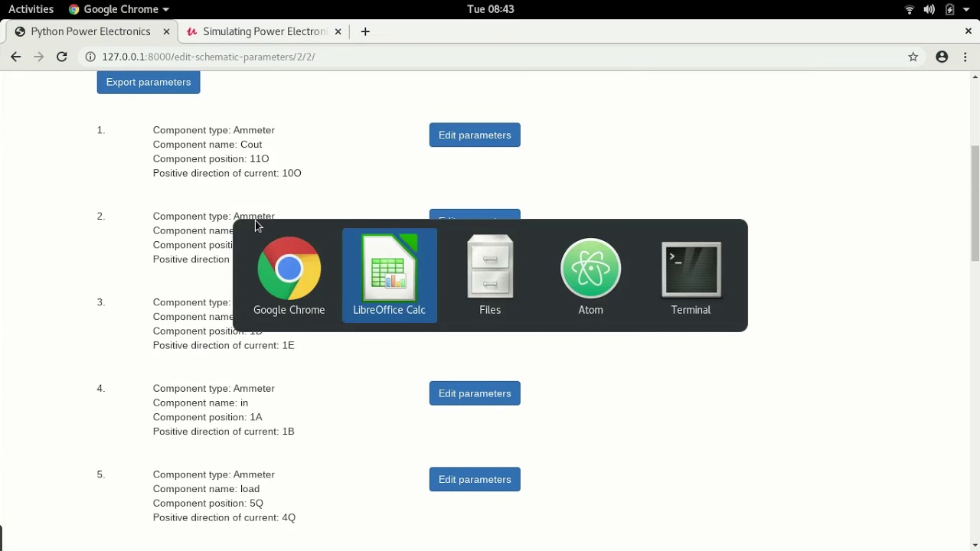The image size is (980, 551).
Task: Open the Activities overview
Action: (31, 9)
